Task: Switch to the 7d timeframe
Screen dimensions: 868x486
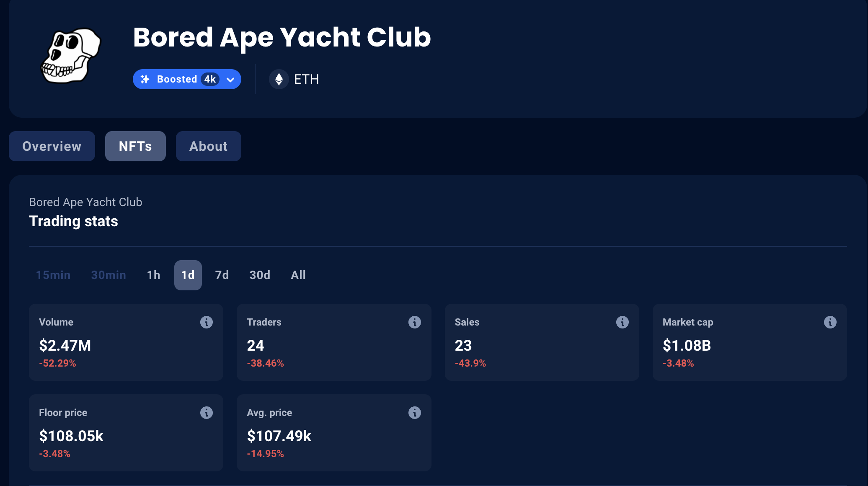Action: (x=222, y=275)
